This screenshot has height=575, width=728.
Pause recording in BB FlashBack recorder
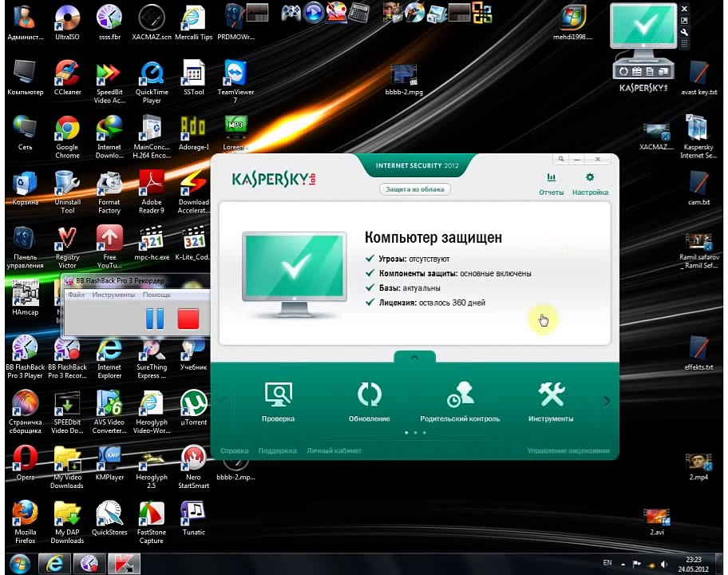pos(155,319)
